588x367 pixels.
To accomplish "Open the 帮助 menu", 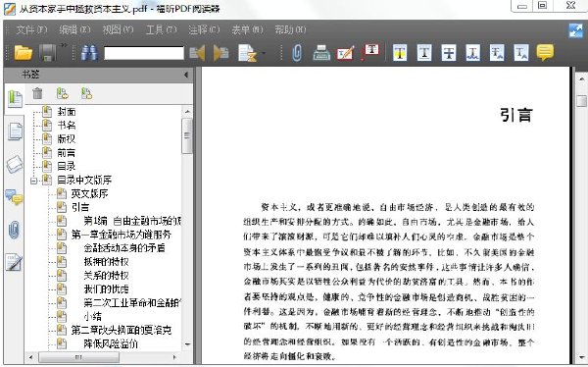I will pyautogui.click(x=290, y=29).
